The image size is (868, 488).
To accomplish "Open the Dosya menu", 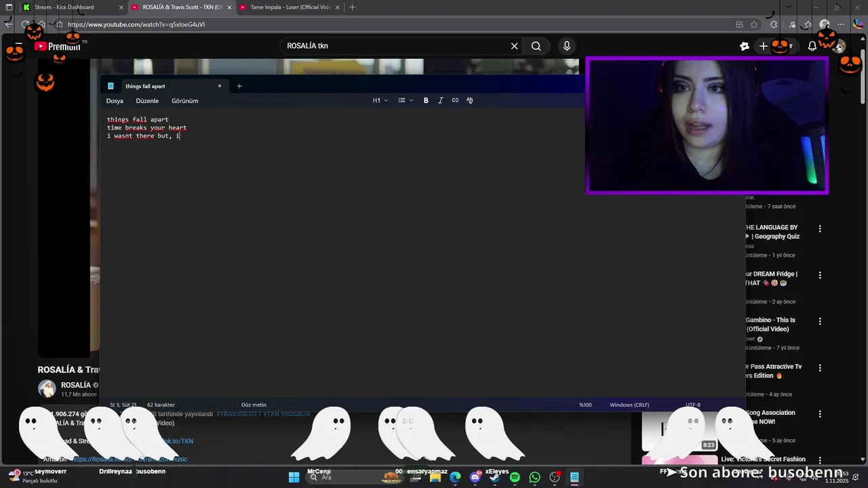I will point(115,101).
